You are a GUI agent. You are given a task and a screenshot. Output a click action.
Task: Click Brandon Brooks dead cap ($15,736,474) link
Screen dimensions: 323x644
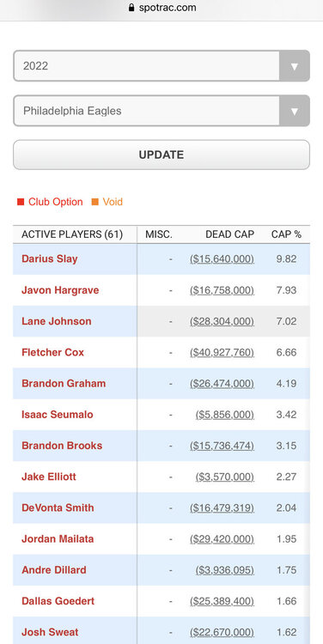coord(222,446)
